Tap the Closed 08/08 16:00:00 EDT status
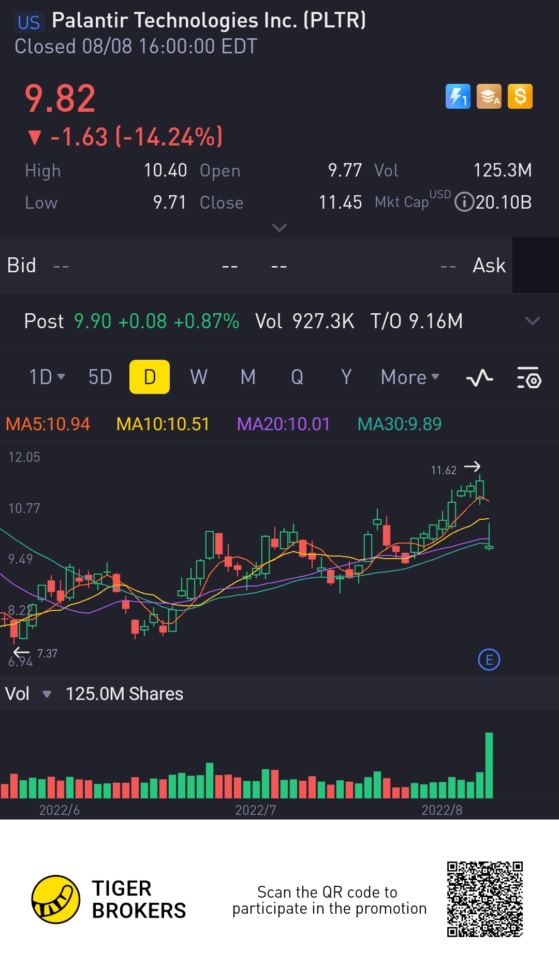The image size is (559, 980). tap(136, 47)
